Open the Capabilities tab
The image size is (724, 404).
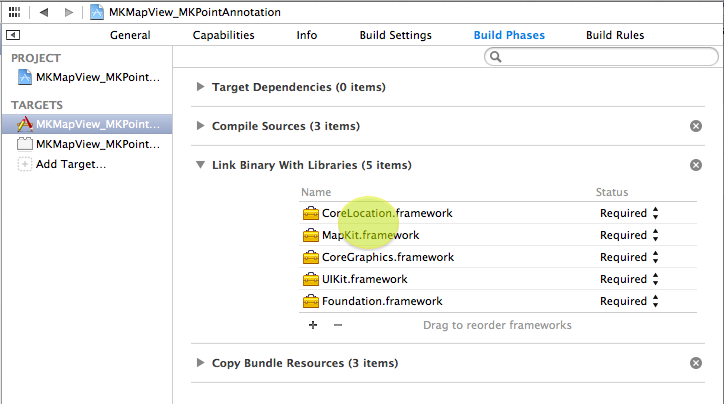point(223,35)
